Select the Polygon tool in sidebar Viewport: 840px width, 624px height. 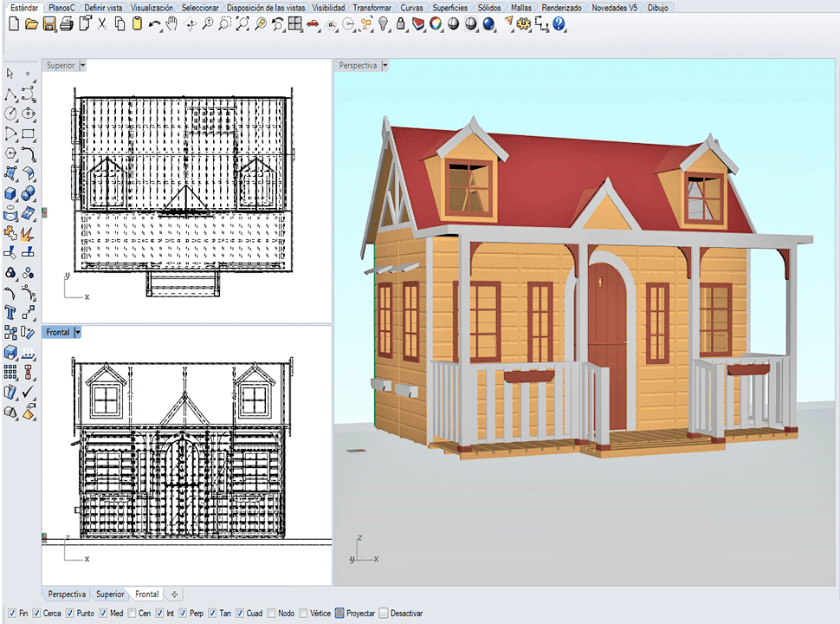tap(10, 154)
